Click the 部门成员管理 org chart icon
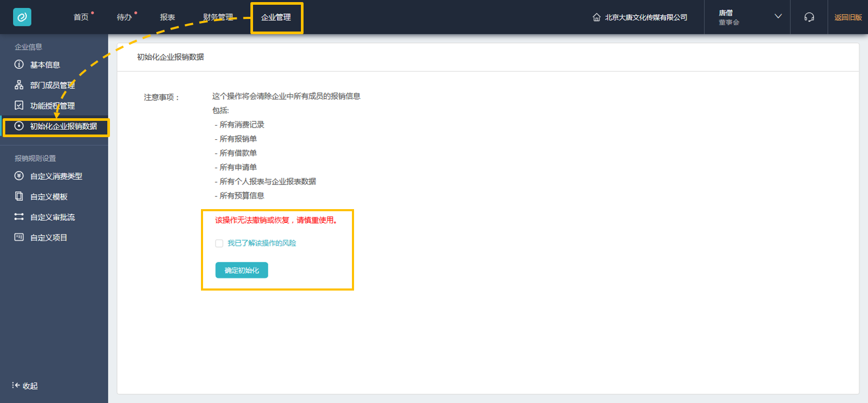The height and width of the screenshot is (403, 868). coord(19,85)
